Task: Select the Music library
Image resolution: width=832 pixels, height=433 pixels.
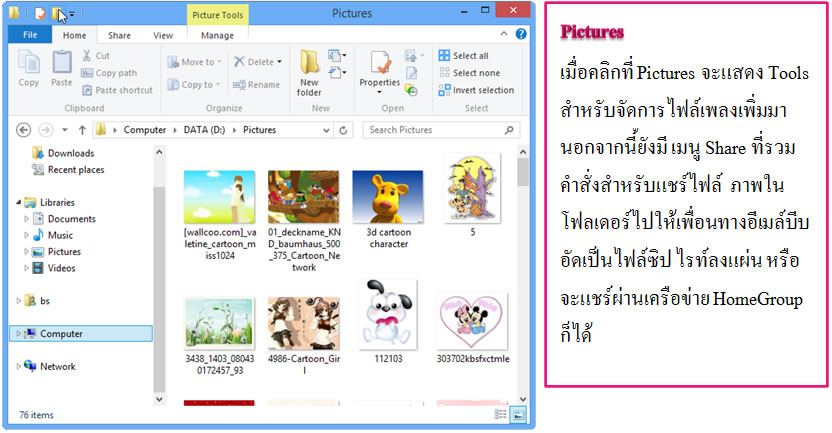Action: point(53,235)
